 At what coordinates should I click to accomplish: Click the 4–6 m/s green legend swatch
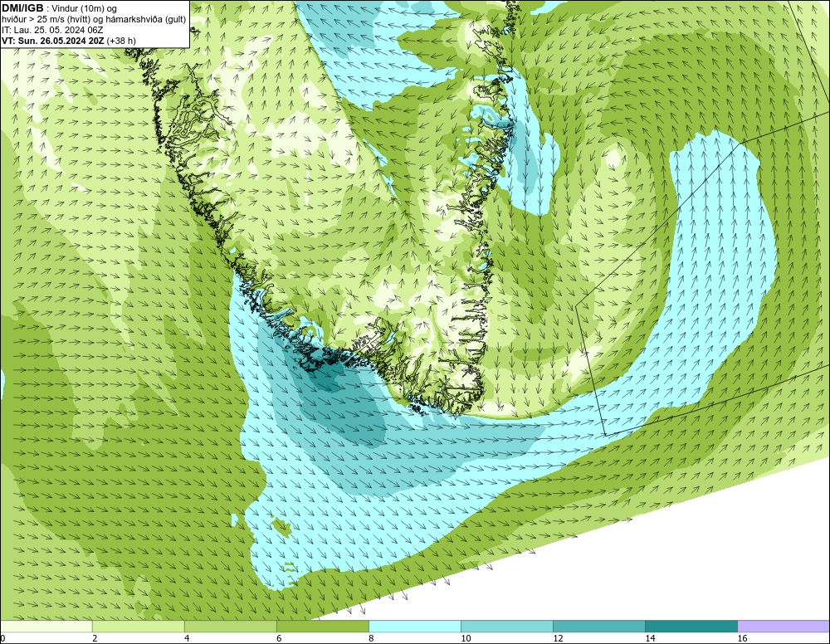tap(231, 627)
